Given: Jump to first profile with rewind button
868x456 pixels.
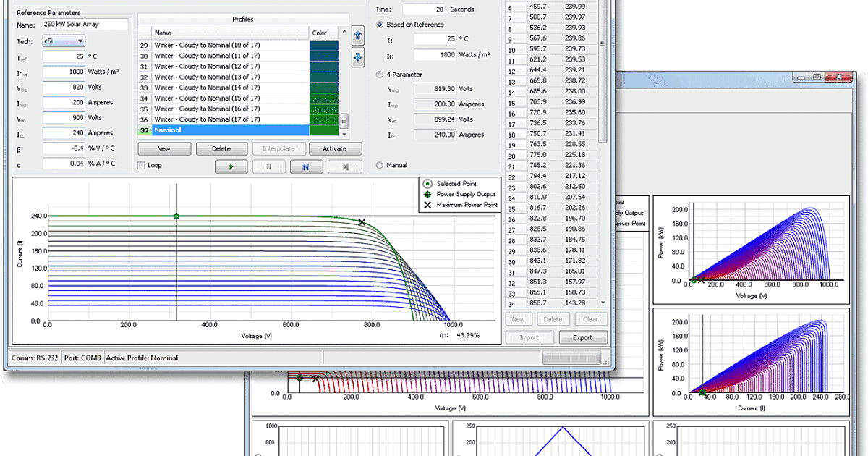Looking at the screenshot, I should pyautogui.click(x=307, y=166).
